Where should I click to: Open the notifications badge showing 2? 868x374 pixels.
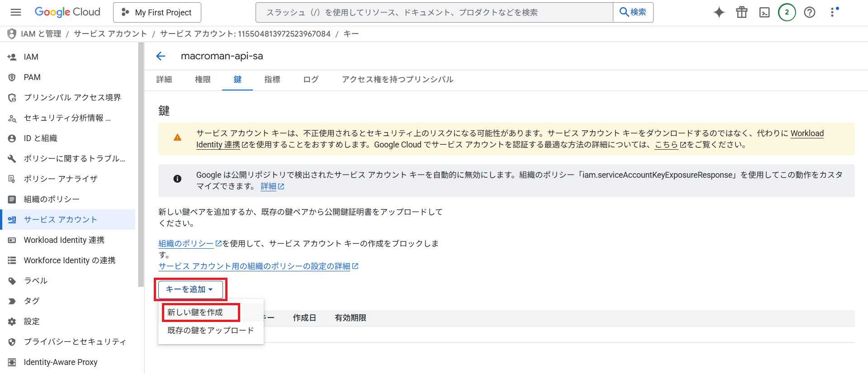[x=787, y=12]
